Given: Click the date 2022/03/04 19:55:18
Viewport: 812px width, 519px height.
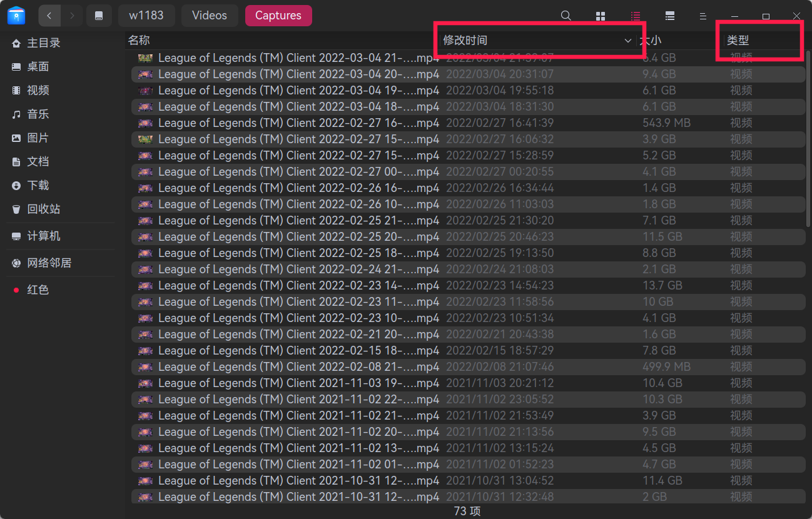Looking at the screenshot, I should (x=500, y=91).
